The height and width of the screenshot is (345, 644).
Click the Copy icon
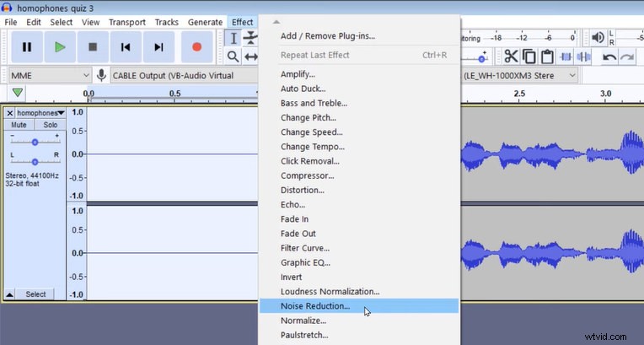point(529,57)
